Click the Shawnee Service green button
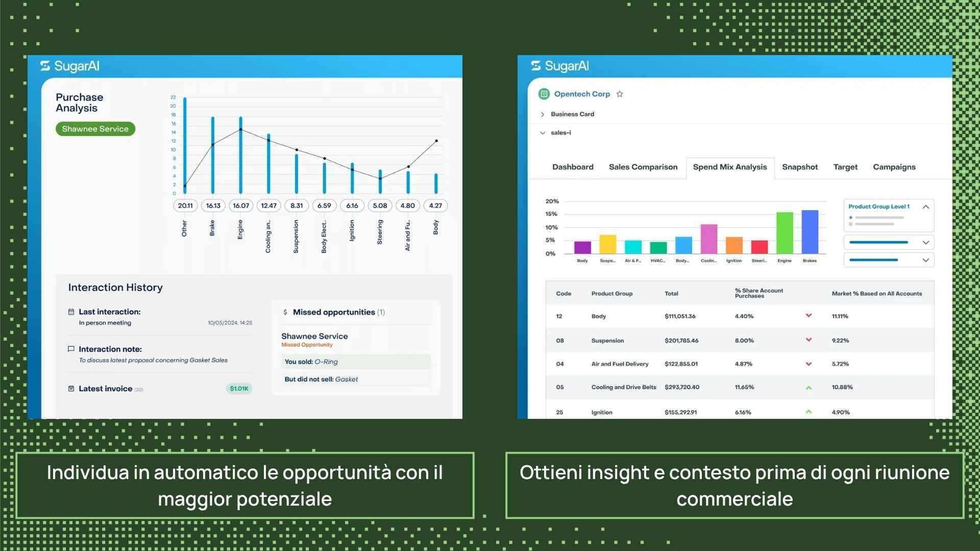 coord(95,129)
